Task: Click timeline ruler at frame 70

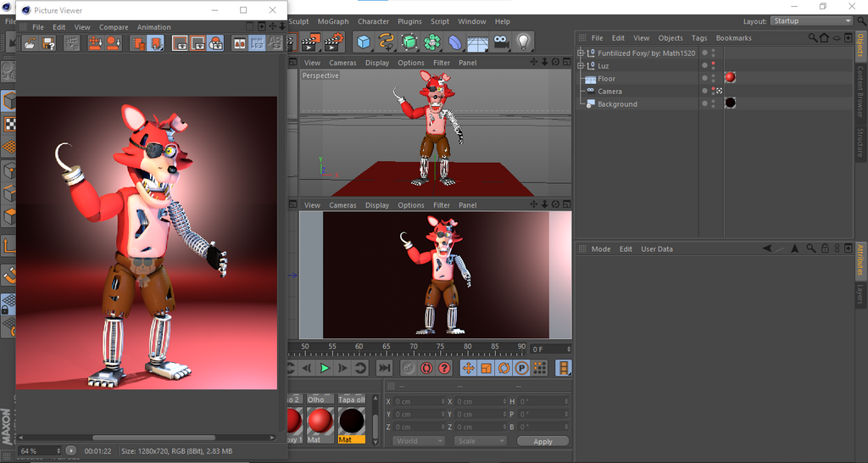Action: click(x=414, y=349)
